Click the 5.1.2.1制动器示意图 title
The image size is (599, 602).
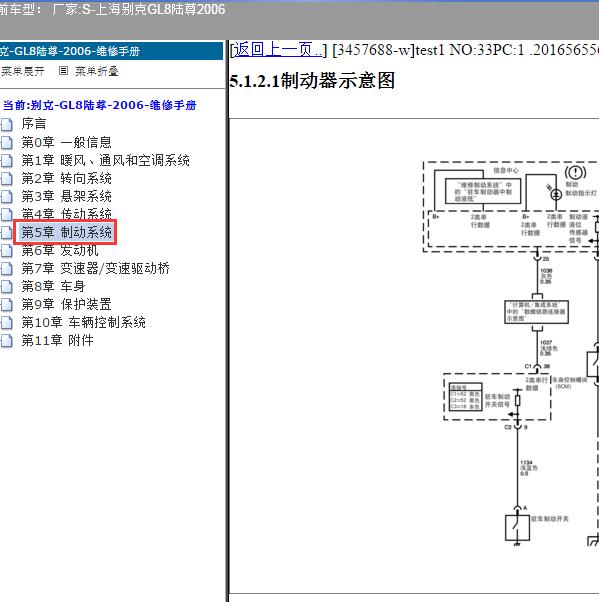pos(312,81)
